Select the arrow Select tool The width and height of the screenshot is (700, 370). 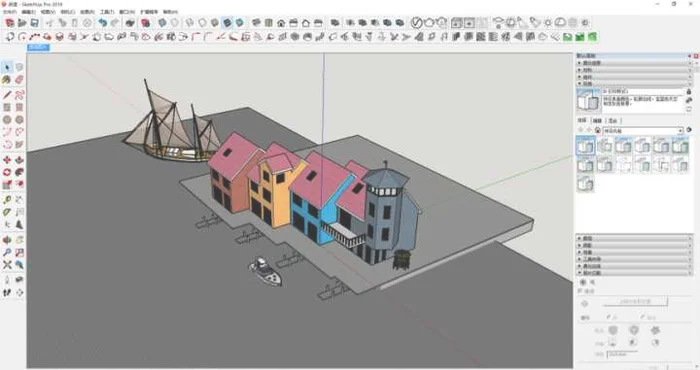pos(7,67)
